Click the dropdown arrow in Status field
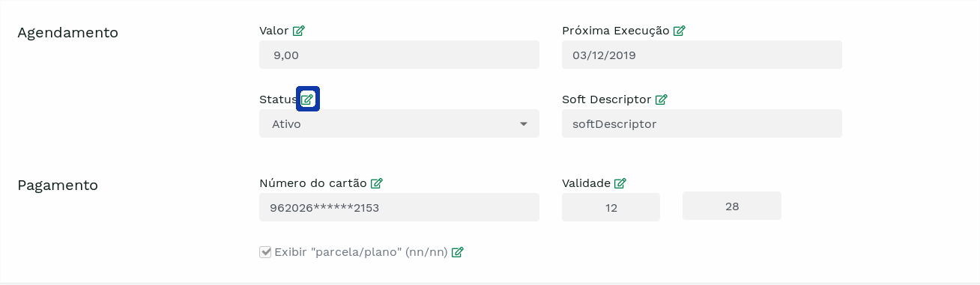Screen dimensions: 980x285 524,124
